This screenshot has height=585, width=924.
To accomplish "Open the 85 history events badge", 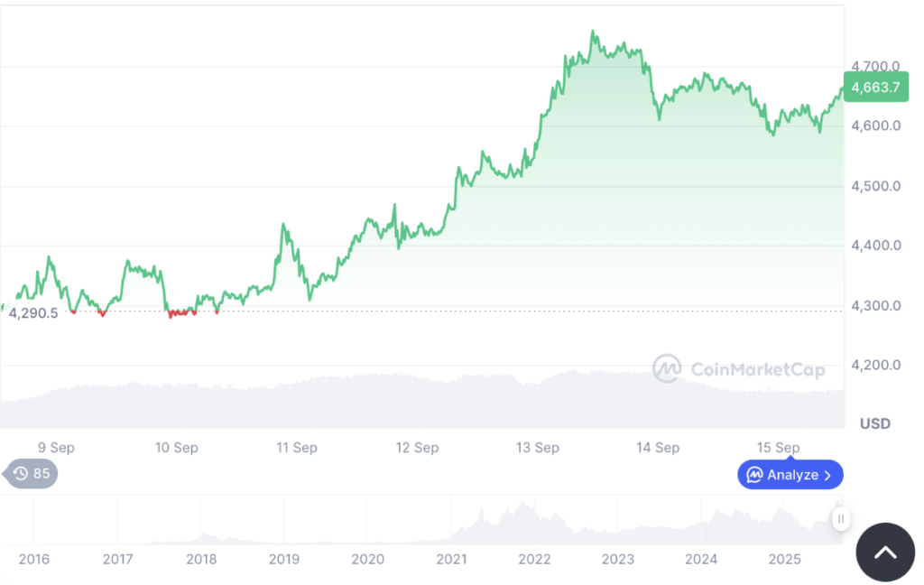I will point(31,473).
